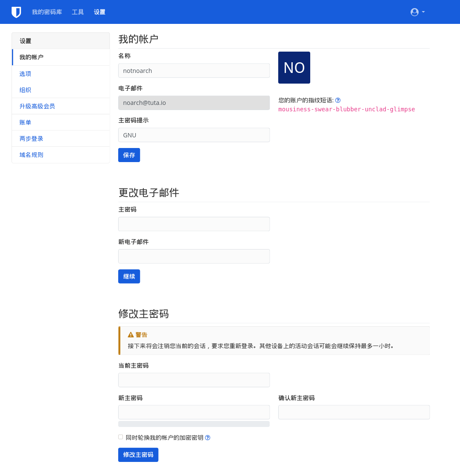Select 升级高级会员 in sidebar
The width and height of the screenshot is (460, 476).
pyautogui.click(x=37, y=106)
